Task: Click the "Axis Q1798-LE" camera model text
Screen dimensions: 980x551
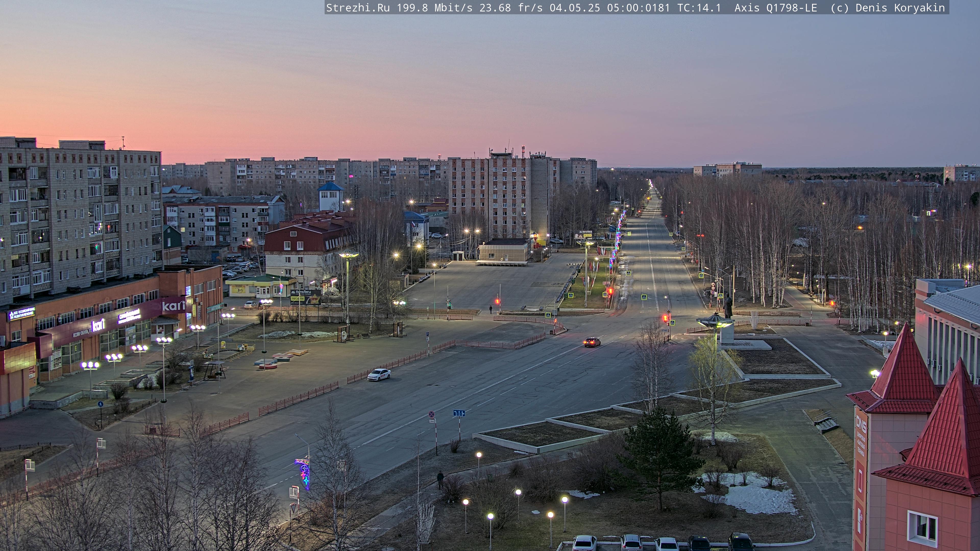Action: click(x=776, y=8)
